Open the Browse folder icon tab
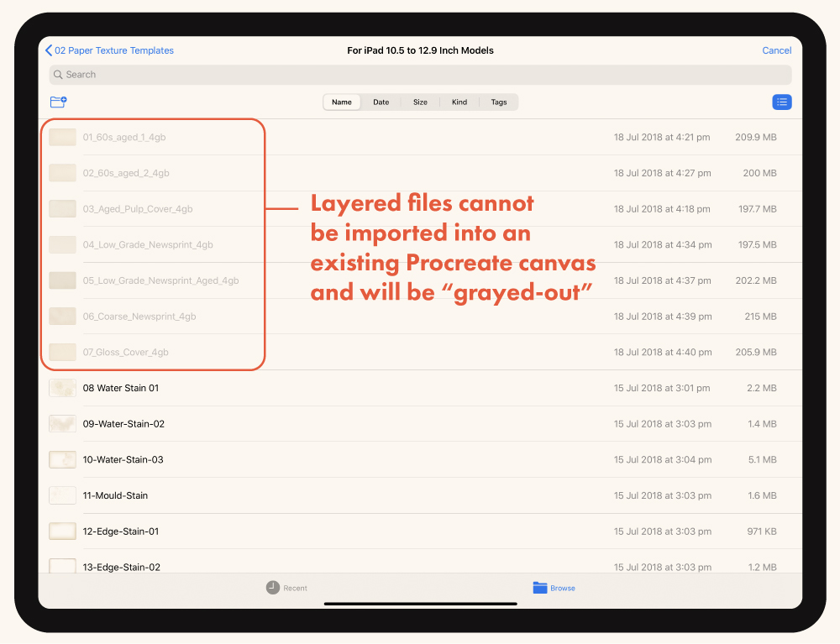 [540, 588]
